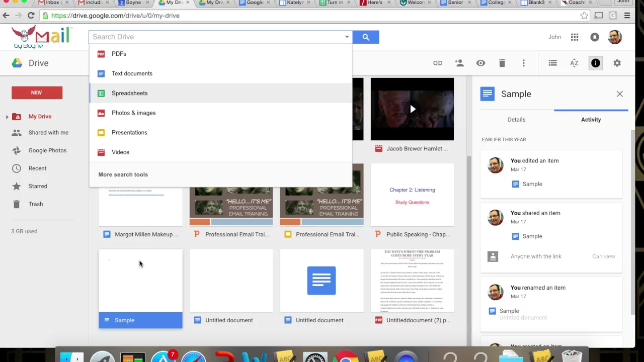Open the AZ sort options
644x362 pixels.
tap(574, 63)
